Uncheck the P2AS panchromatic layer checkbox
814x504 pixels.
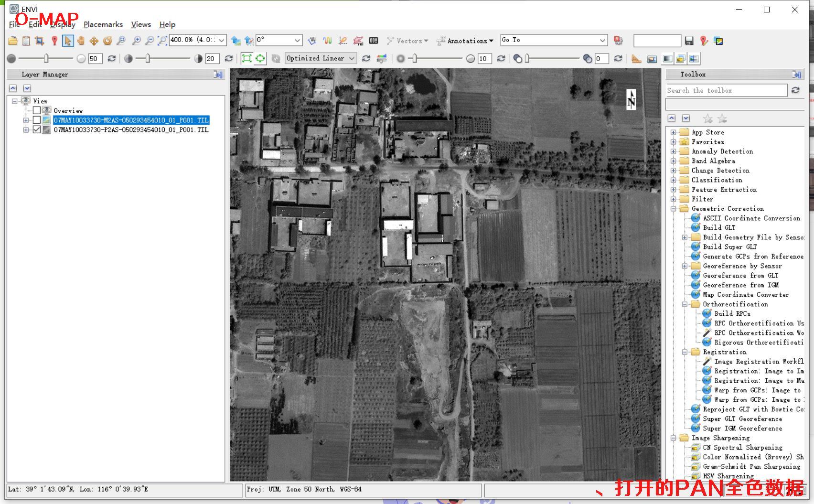click(37, 129)
